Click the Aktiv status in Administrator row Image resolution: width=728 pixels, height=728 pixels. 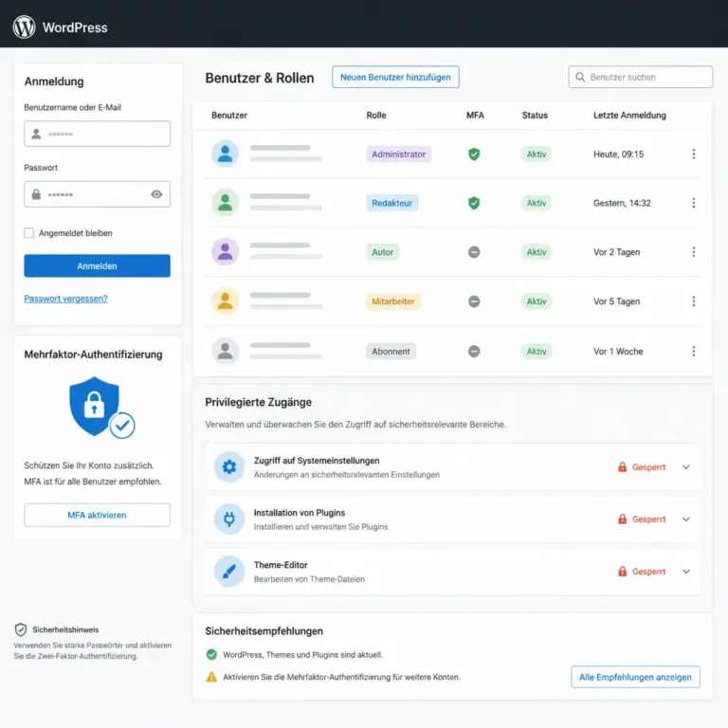[537, 155]
